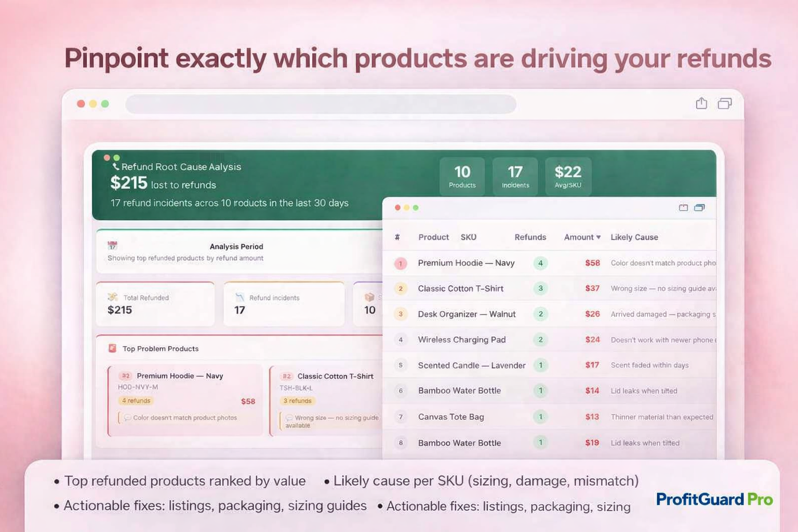Click rank badge 4 for Wireless Charging Pad
This screenshot has height=532, width=798.
click(x=400, y=340)
